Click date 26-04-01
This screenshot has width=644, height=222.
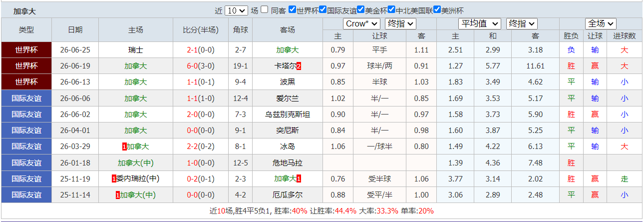75,130
